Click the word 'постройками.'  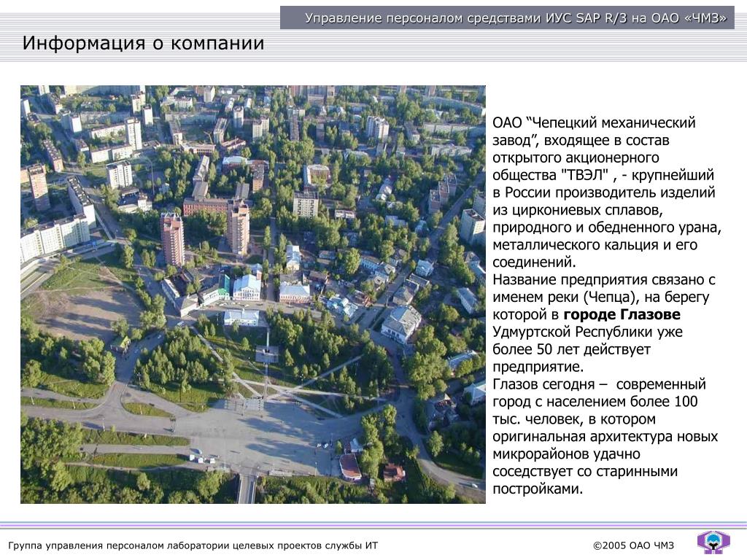coord(538,489)
